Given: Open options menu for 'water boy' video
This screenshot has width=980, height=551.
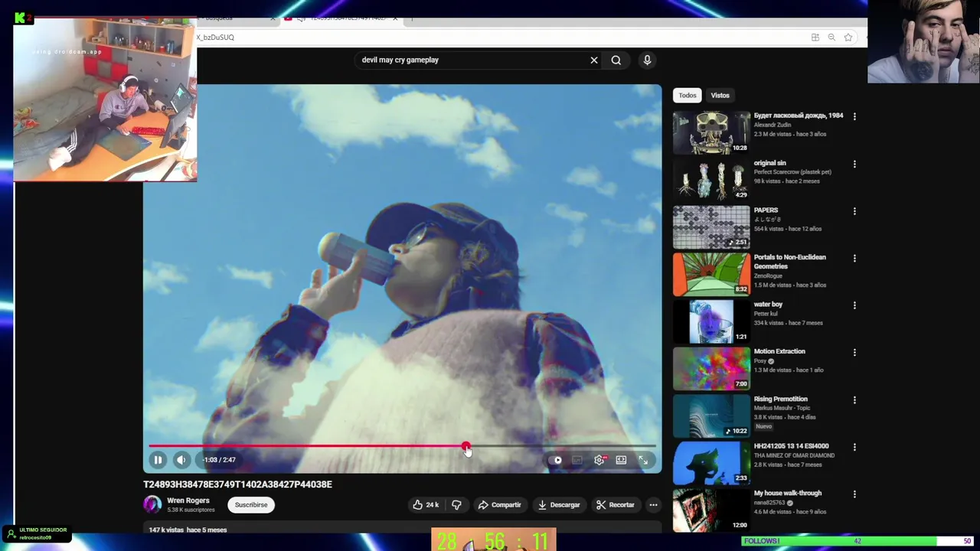Looking at the screenshot, I should pos(854,306).
